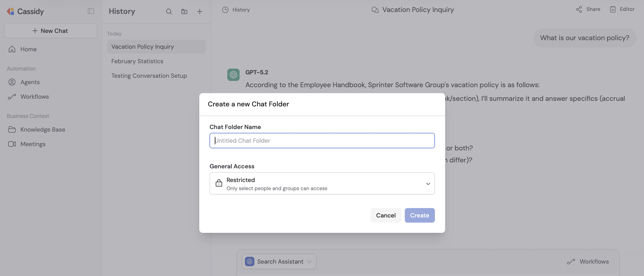This screenshot has width=644, height=276.
Task: Open Knowledge Base section
Action: click(x=42, y=130)
